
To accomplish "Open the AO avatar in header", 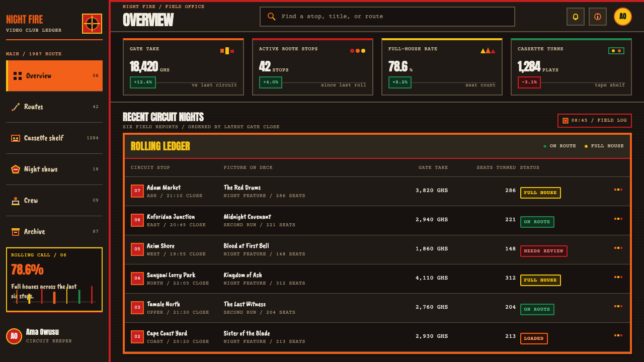I will click(623, 17).
